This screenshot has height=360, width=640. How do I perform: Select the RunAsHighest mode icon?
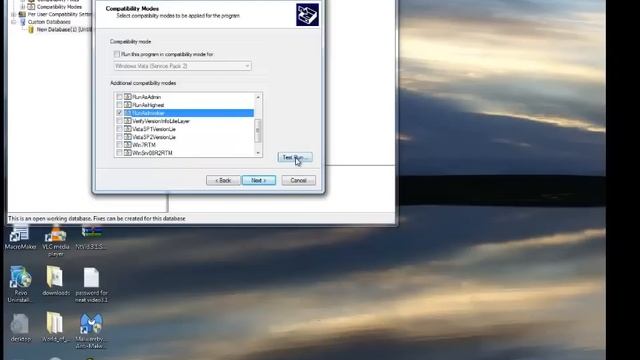coord(127,105)
